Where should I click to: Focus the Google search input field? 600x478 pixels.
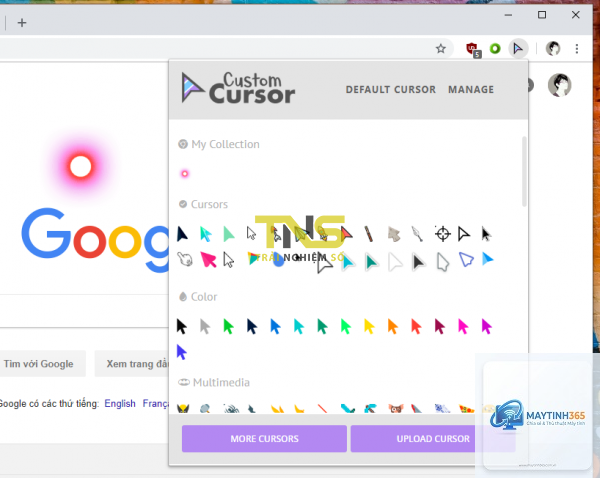pyautogui.click(x=84, y=311)
